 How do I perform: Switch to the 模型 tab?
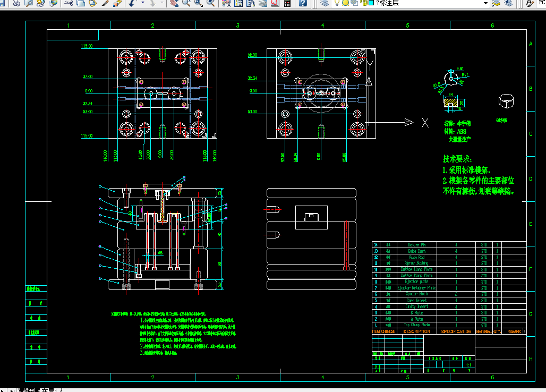point(29,390)
